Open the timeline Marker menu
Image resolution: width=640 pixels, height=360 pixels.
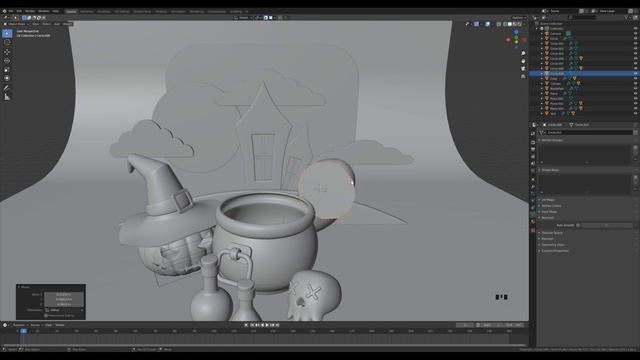click(60, 325)
